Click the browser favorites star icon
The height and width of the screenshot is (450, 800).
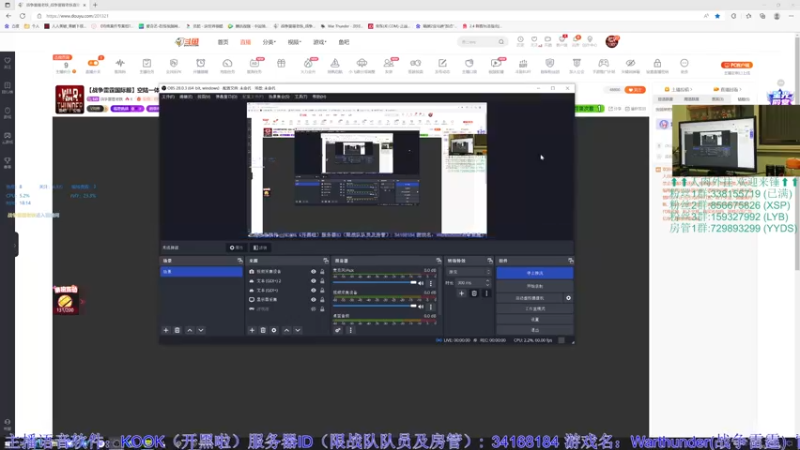pyautogui.click(x=717, y=16)
